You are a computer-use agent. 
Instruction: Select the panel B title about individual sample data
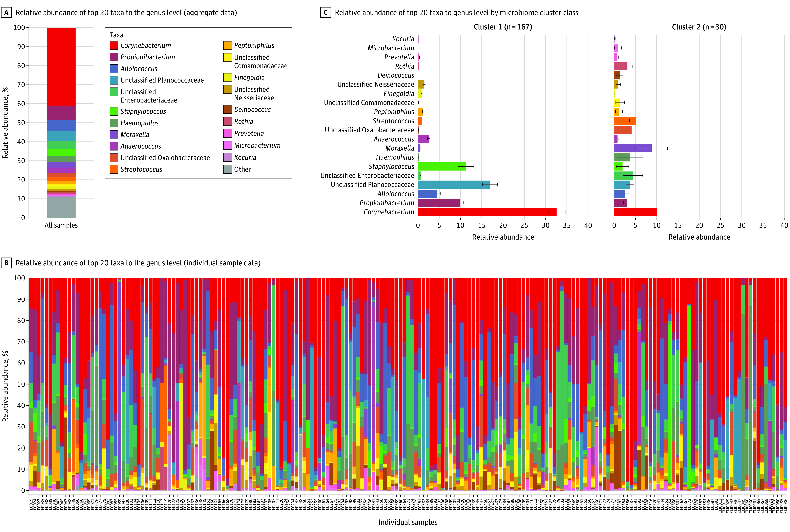pos(138,263)
